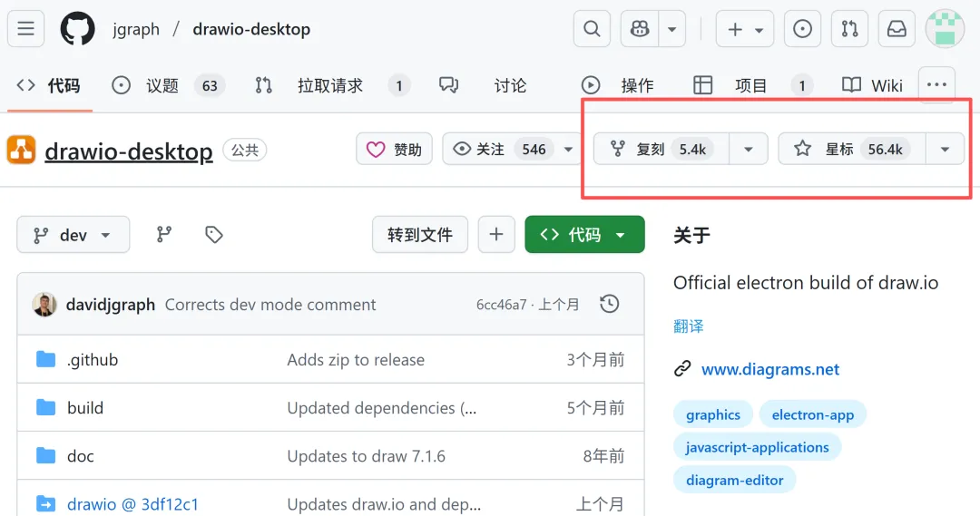Open the www.diagrams.net link
The image size is (980, 516).
770,369
